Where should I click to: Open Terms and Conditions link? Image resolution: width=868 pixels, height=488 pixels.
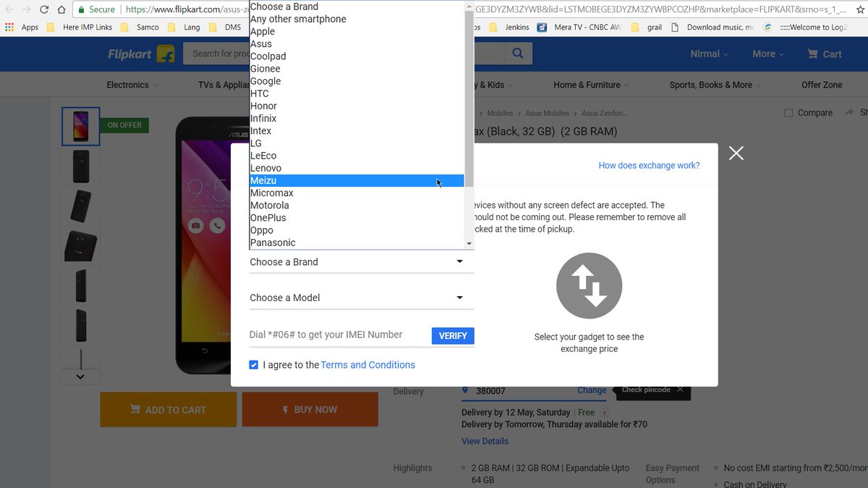coord(367,365)
